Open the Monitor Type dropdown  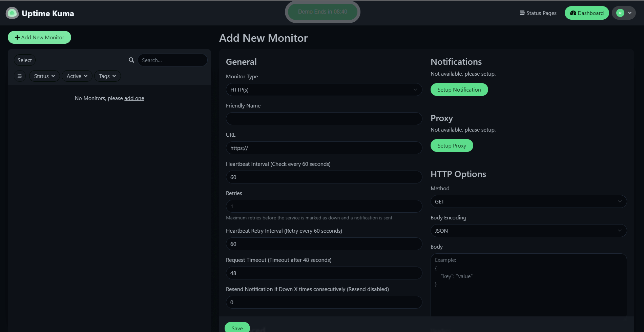point(324,90)
